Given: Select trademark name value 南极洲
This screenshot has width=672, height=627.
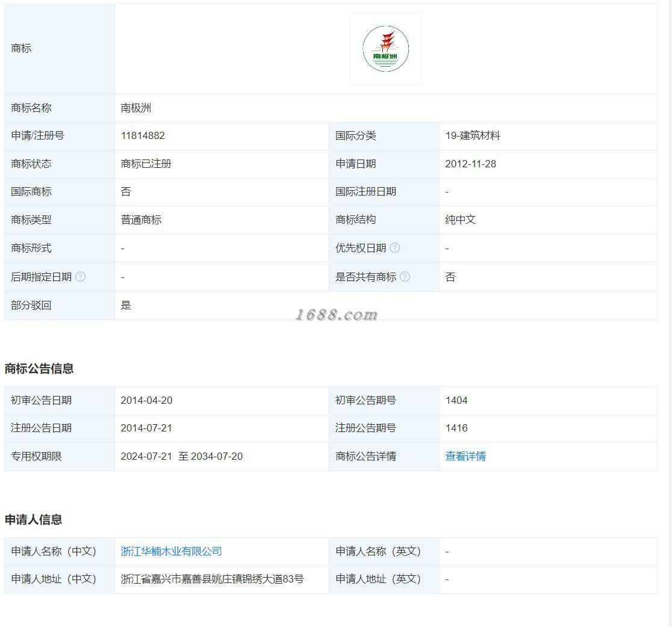Looking at the screenshot, I should point(136,108).
